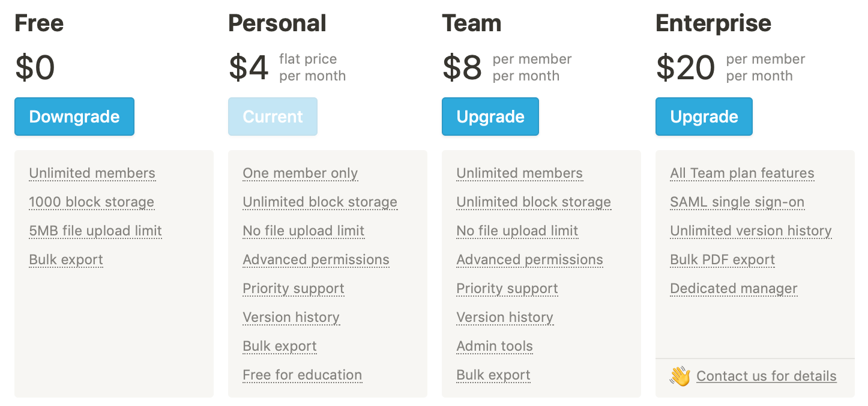The image size is (868, 406).
Task: Open Free for education feature link
Action: click(303, 375)
